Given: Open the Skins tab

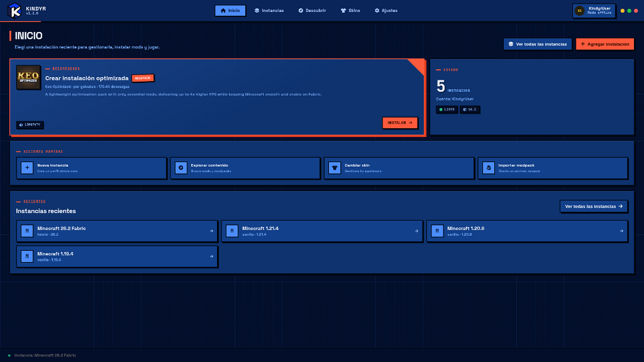Looking at the screenshot, I should tap(350, 10).
